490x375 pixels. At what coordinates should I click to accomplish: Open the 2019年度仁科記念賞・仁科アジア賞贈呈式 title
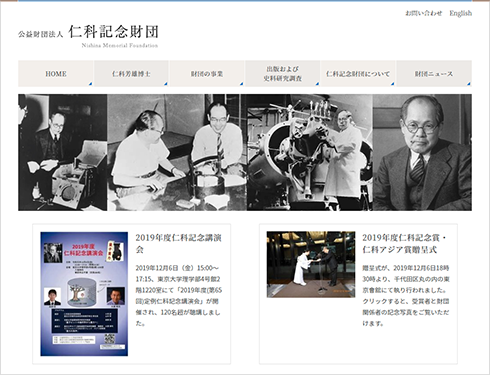pos(404,243)
